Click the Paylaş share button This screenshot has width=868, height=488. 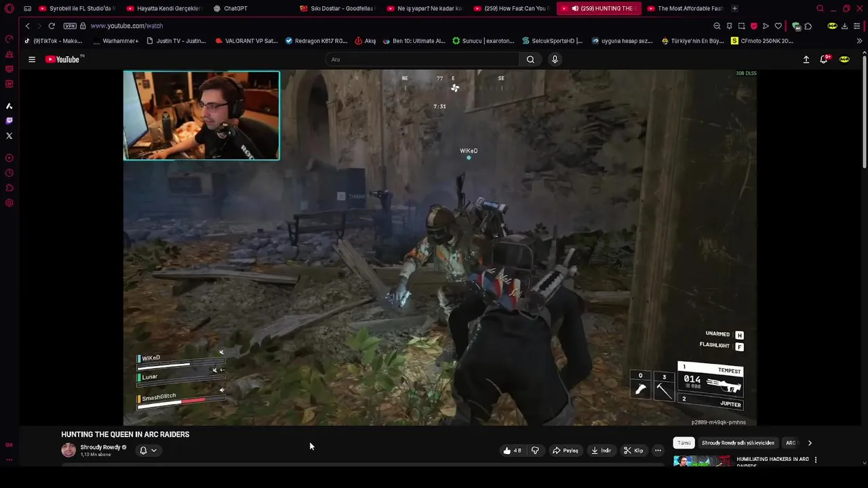pyautogui.click(x=566, y=451)
